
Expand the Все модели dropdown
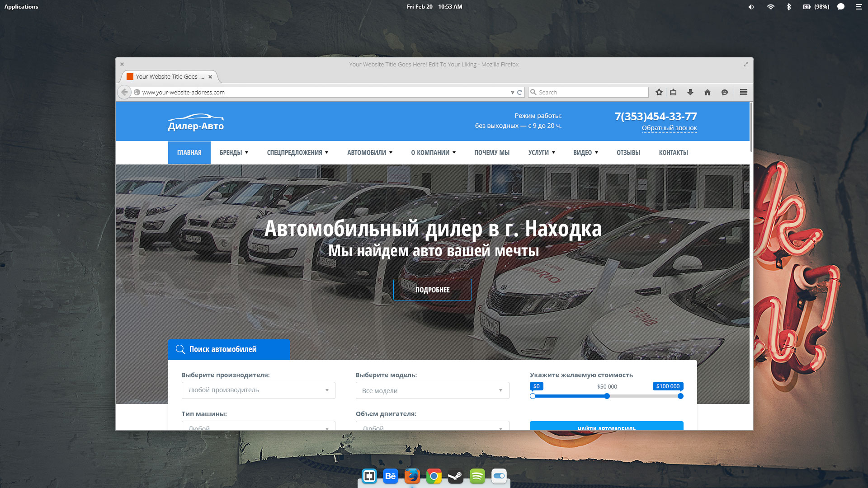[x=432, y=390]
